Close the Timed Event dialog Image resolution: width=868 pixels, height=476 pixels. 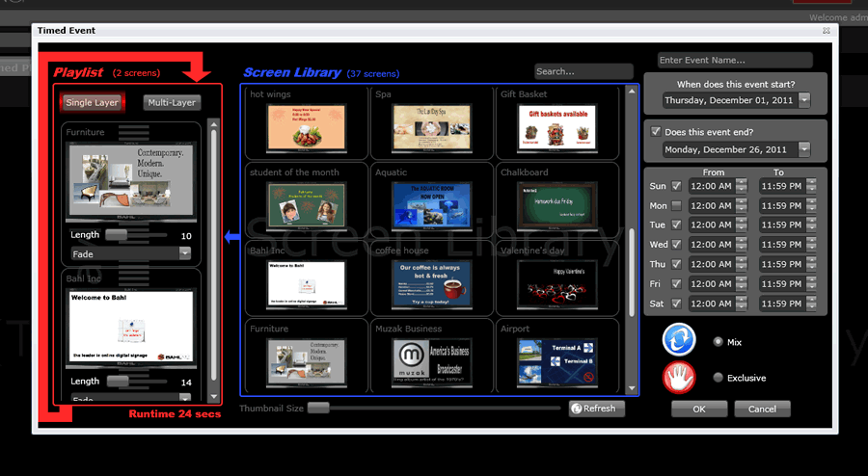coord(826,31)
